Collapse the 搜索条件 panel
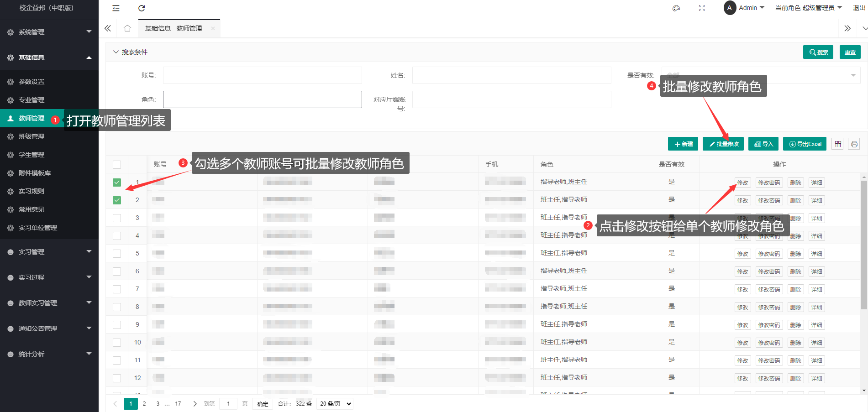This screenshot has height=412, width=868. pyautogui.click(x=116, y=52)
